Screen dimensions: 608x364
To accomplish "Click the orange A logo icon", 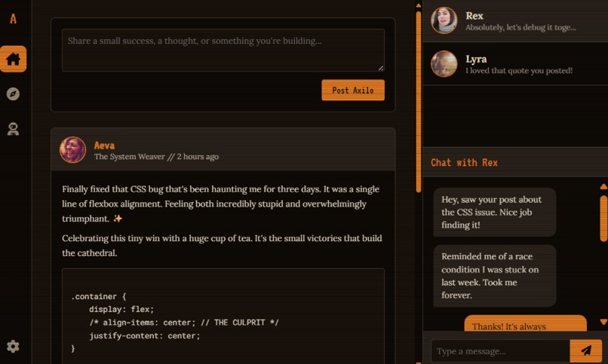I will [13, 19].
